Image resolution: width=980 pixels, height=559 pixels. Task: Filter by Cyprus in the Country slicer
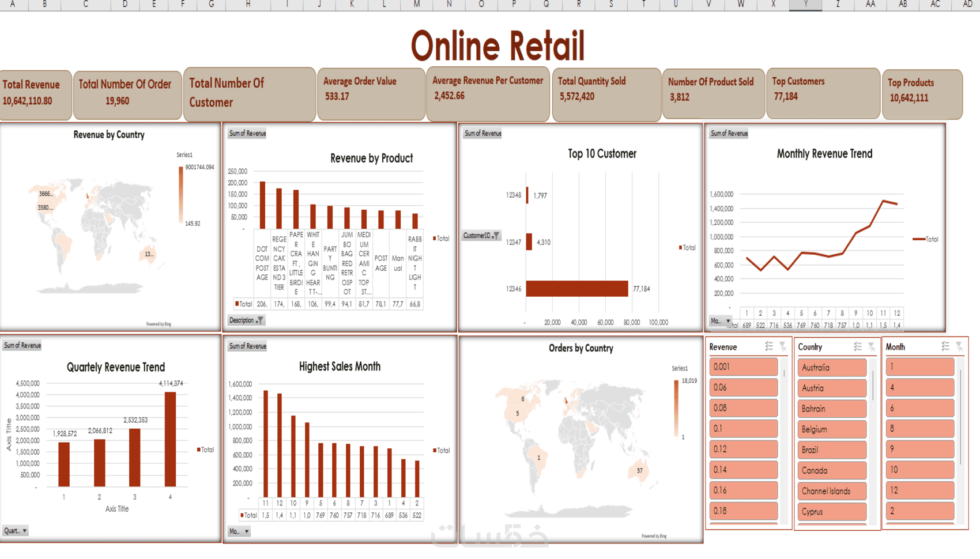click(x=832, y=512)
